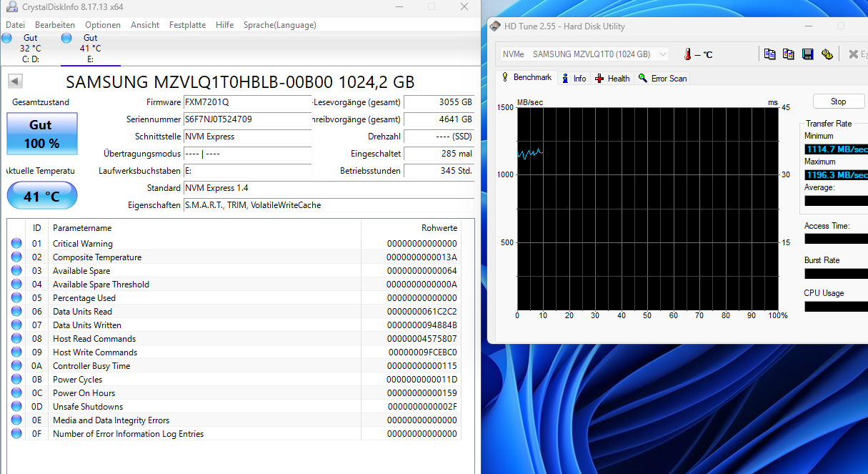The width and height of the screenshot is (868, 474).
Task: Click status orb of Available Spare row
Action: (16, 271)
